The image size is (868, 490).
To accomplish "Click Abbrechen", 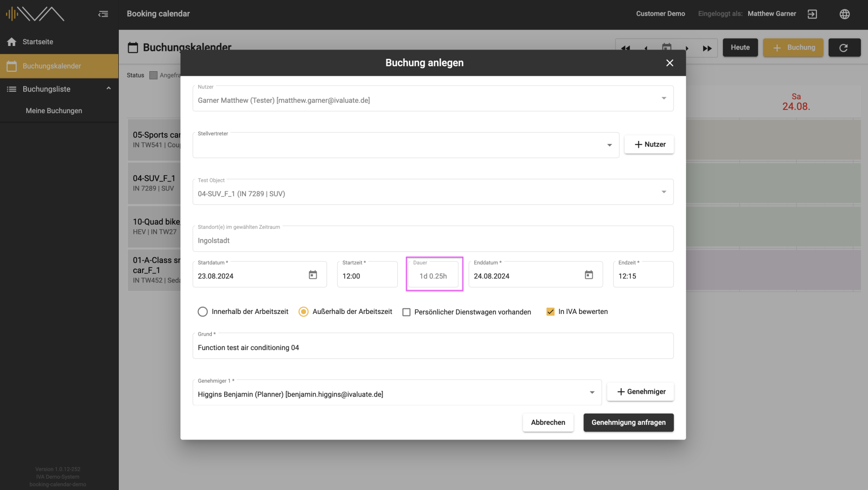I will pyautogui.click(x=548, y=422).
